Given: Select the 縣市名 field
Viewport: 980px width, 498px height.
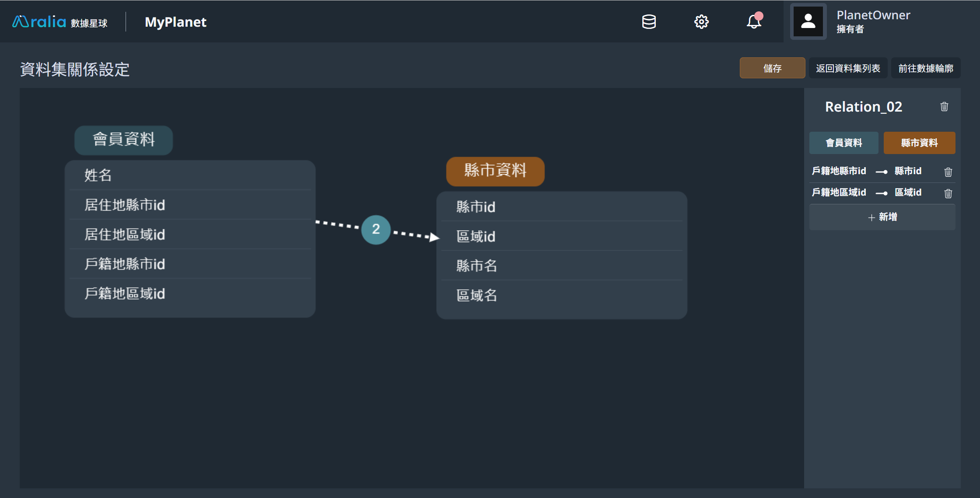Looking at the screenshot, I should [562, 266].
